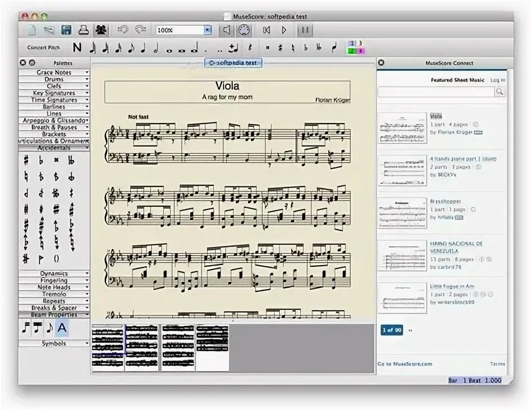Create a new score with toolbar icon
532x410 pixels.
32,30
